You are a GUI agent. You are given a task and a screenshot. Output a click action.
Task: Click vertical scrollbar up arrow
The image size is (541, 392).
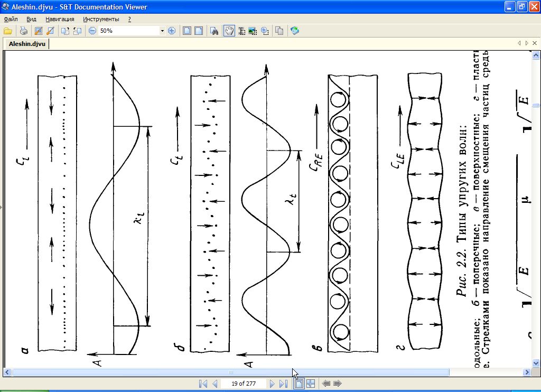(536, 55)
